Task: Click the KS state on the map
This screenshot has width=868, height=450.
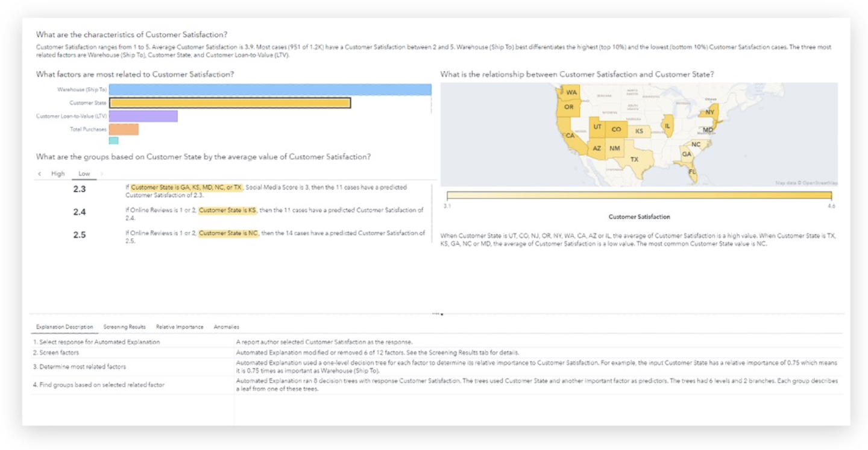Action: coord(639,132)
